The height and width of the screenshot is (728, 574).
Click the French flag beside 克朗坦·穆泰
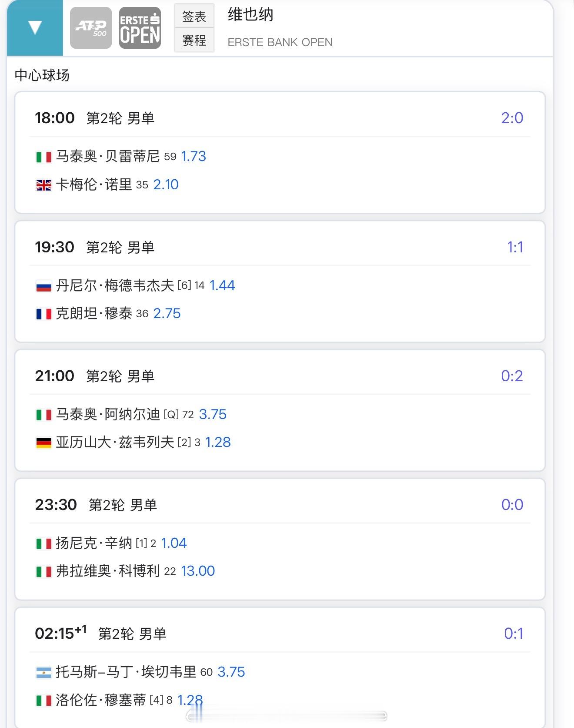[x=43, y=314]
